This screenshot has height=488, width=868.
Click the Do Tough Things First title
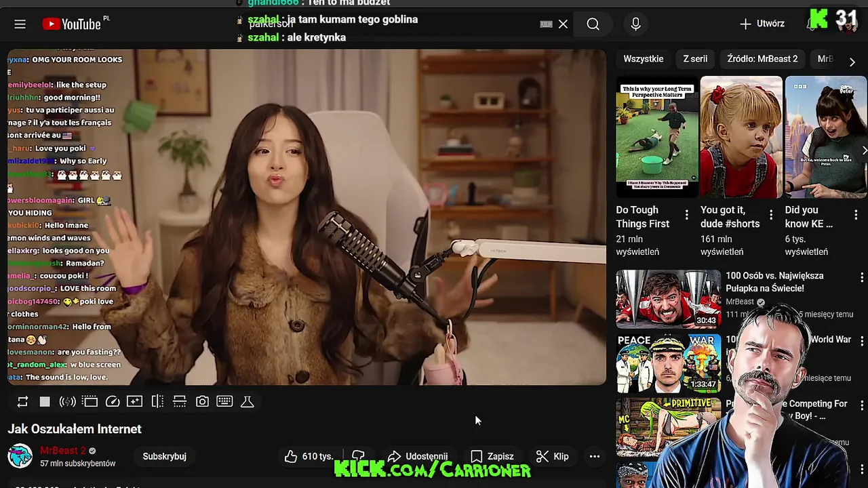click(x=642, y=217)
